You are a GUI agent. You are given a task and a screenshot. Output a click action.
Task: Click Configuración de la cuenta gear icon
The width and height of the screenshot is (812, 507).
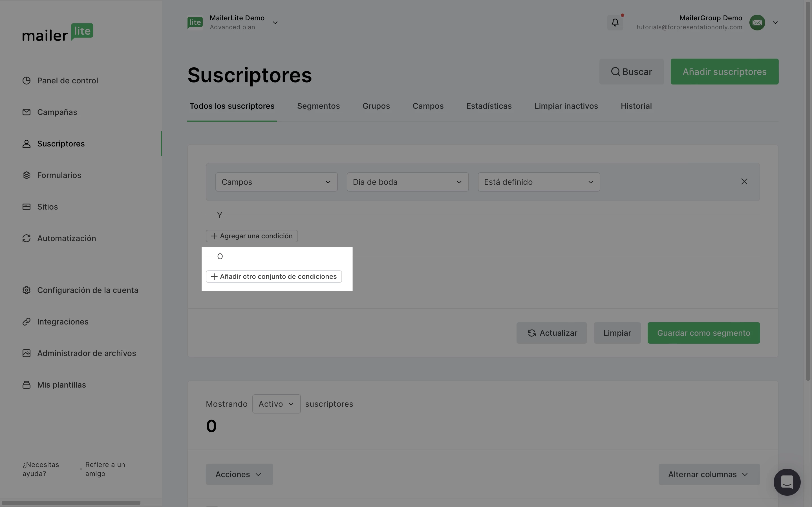(27, 290)
